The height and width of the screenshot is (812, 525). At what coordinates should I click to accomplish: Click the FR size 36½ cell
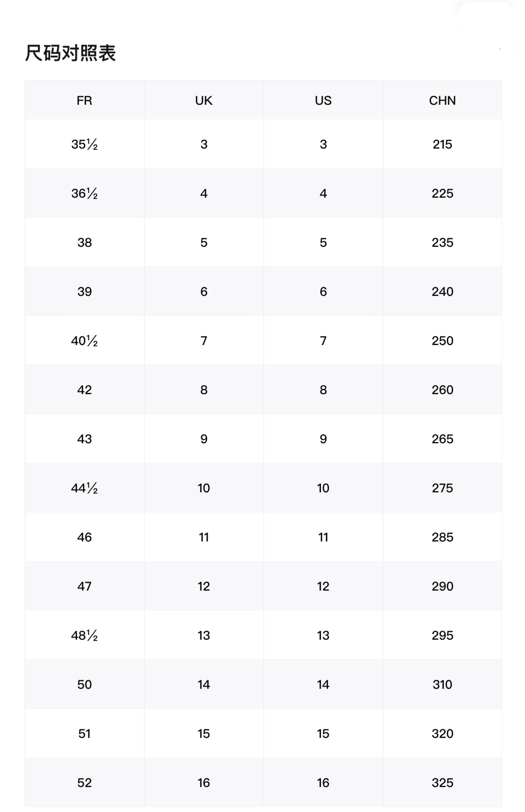point(84,193)
